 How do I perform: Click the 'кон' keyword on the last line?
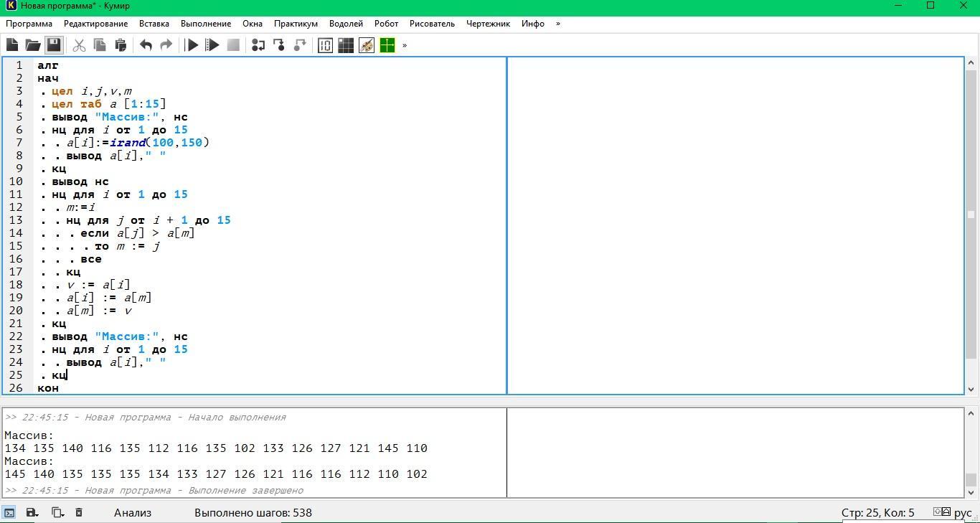click(x=48, y=388)
